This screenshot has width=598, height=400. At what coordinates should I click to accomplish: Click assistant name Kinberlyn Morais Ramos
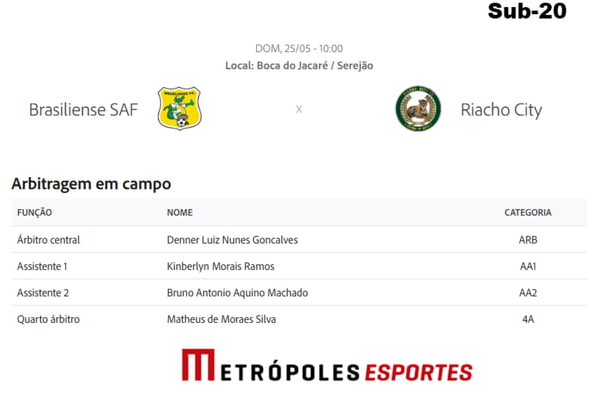(220, 266)
